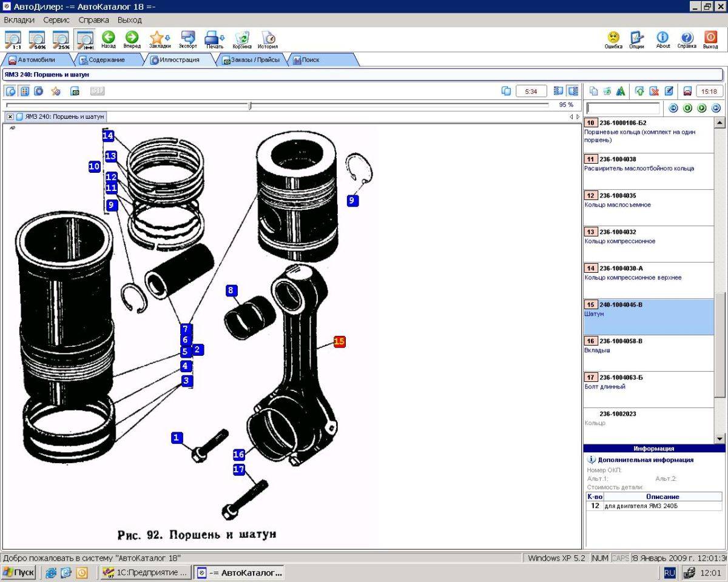Click the parts search input field
Screen dimensions: 728x582
[623, 109]
